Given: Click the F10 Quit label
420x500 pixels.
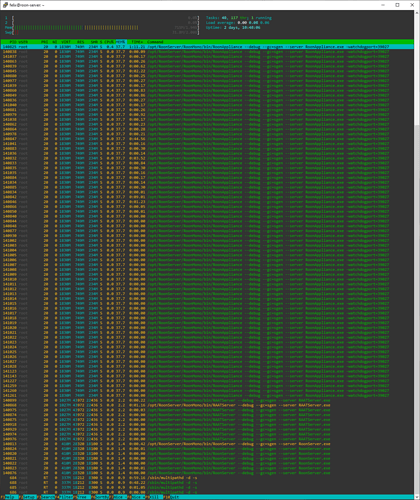Looking at the screenshot, I should click(x=176, y=497).
